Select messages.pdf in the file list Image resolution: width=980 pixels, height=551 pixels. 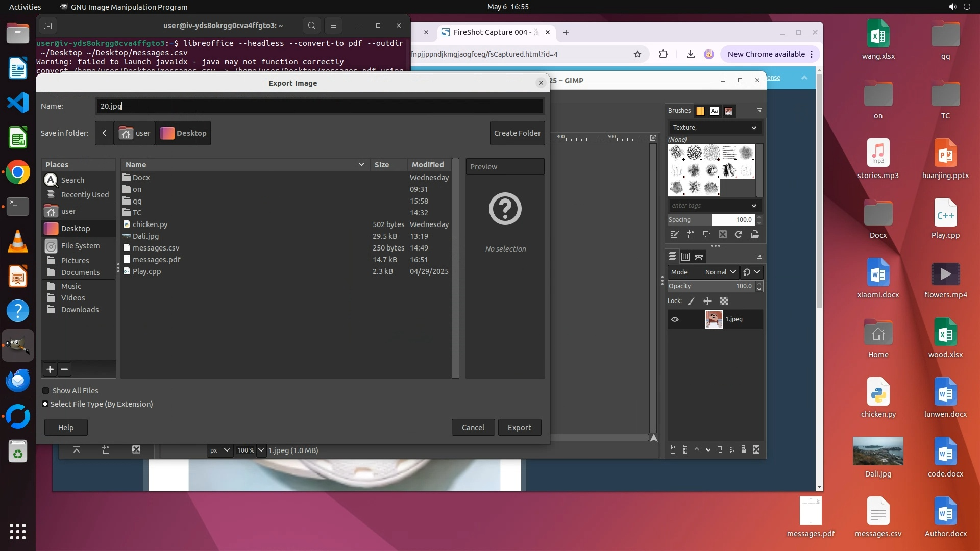pyautogui.click(x=156, y=260)
